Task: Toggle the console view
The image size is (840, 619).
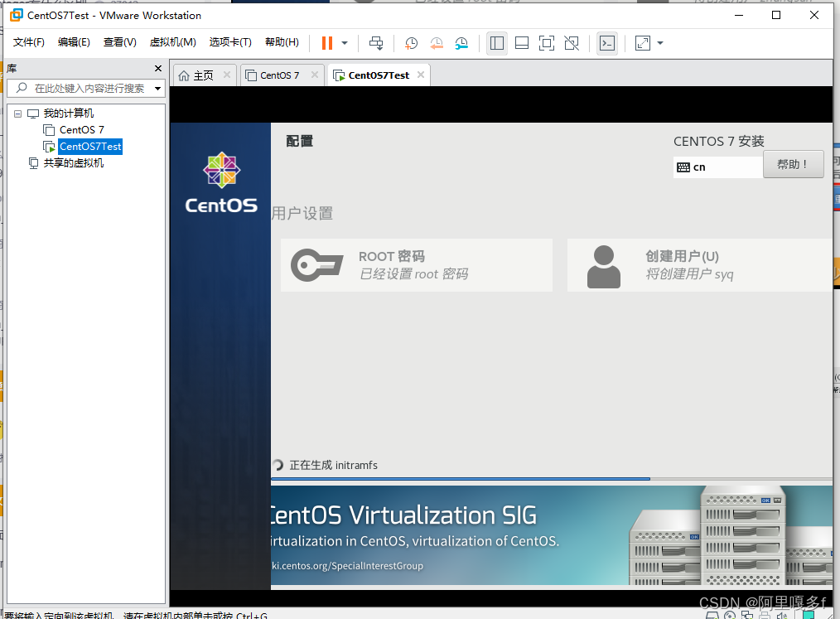Action: (607, 43)
